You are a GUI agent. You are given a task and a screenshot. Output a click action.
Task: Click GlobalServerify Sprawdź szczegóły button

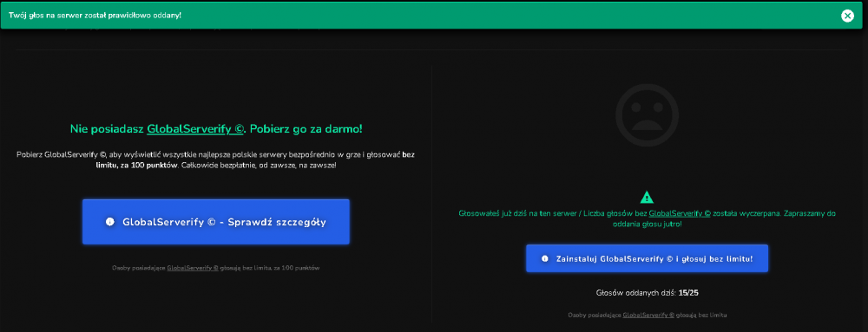coord(216,222)
